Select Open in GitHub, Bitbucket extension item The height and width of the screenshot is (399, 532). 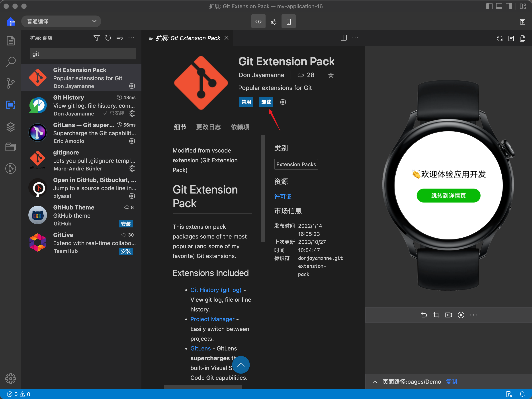coord(81,188)
